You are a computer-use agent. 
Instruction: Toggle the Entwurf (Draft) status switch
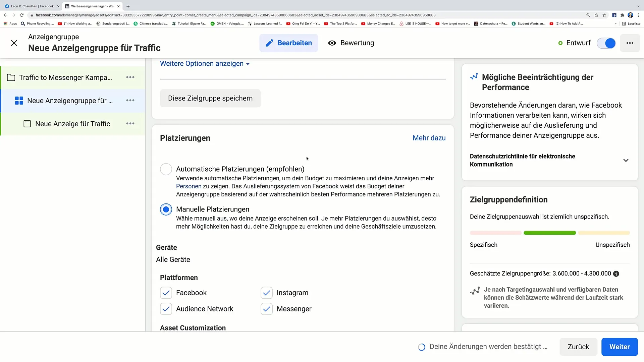click(x=608, y=43)
